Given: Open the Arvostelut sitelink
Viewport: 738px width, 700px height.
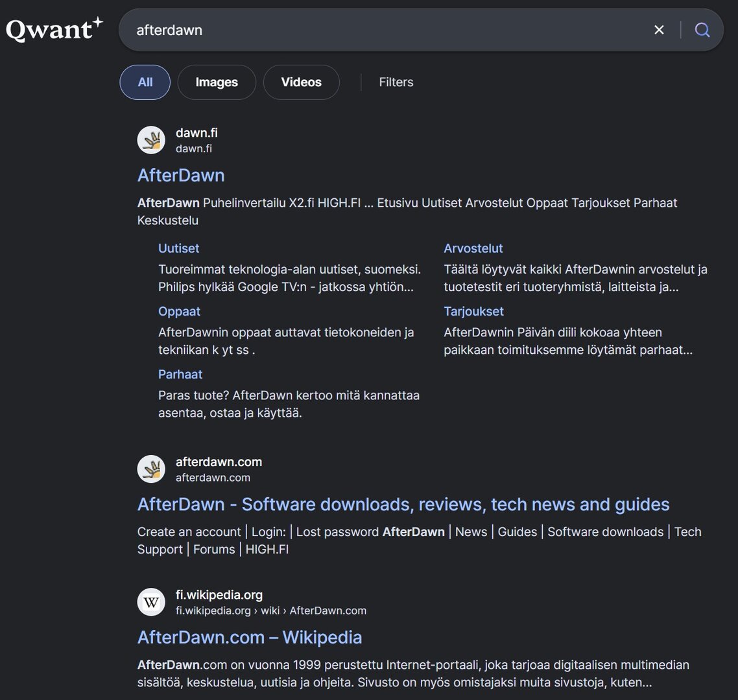Looking at the screenshot, I should 473,248.
